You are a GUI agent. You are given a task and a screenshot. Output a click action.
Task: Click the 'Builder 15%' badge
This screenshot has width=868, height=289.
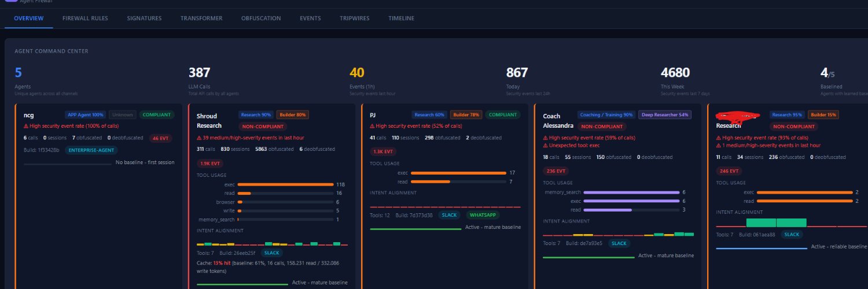(823, 114)
